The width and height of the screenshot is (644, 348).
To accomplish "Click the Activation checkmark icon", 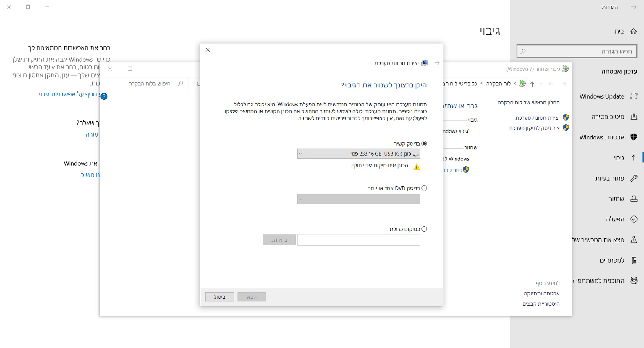I will tap(634, 219).
